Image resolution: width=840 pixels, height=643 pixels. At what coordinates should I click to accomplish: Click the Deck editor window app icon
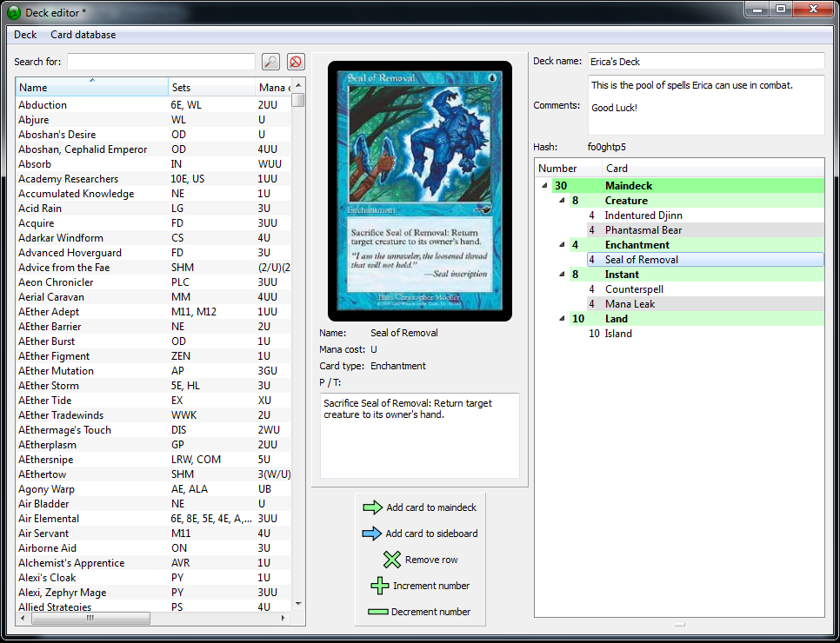(x=16, y=13)
